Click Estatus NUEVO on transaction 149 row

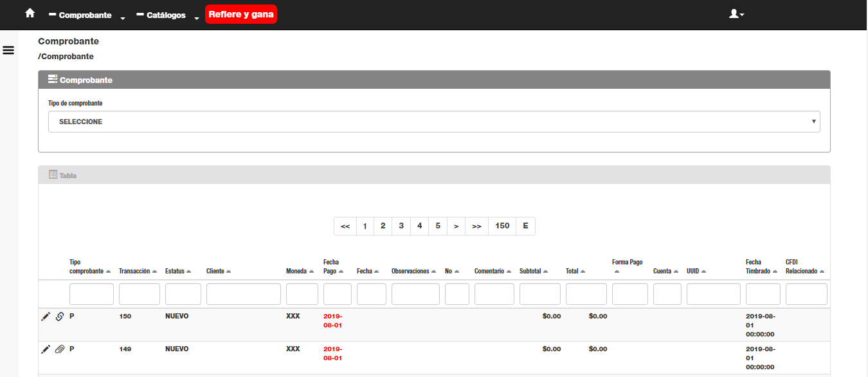coord(177,349)
